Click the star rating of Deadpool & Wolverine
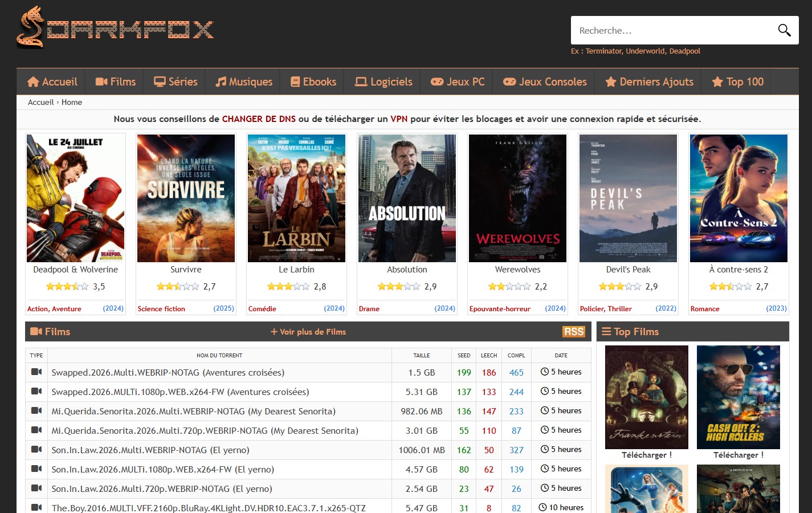812x513 pixels. point(67,286)
